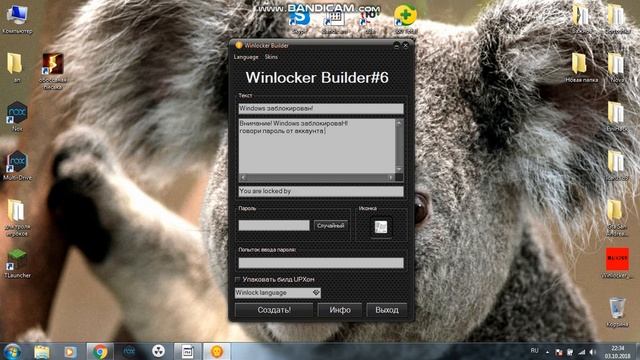The width and height of the screenshot is (640, 360).
Task: Click the orange face Winlocker Builder taskbar icon
Action: tap(216, 351)
